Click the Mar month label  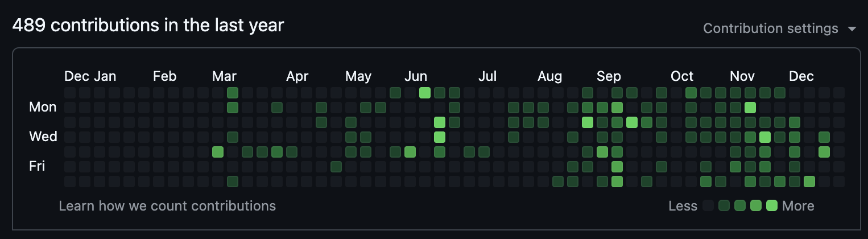(225, 76)
